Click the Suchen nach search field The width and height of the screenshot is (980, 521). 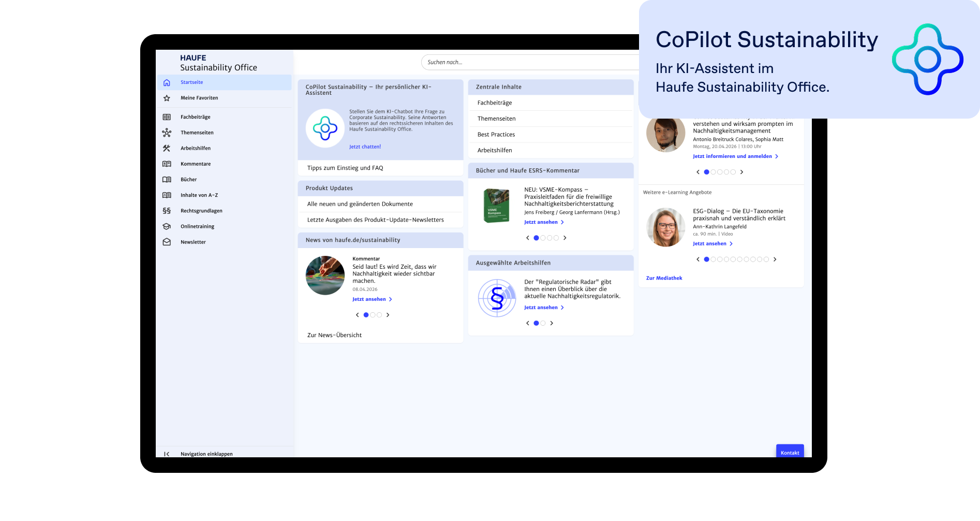(x=528, y=62)
